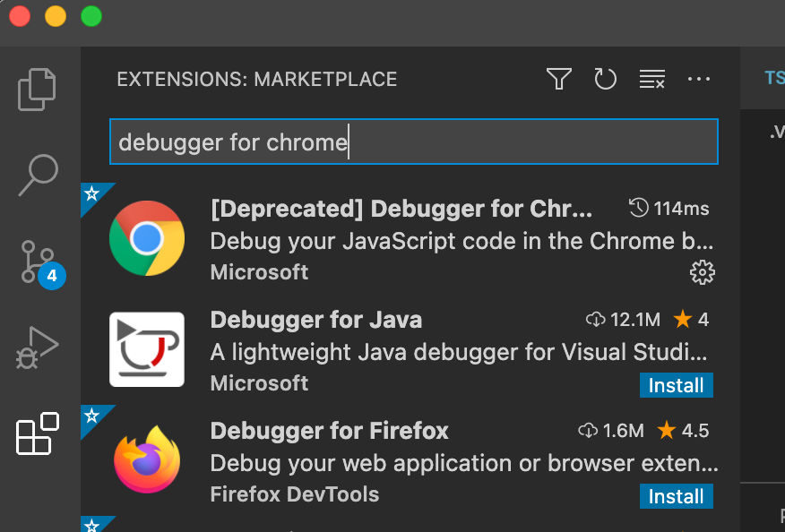
Task: Click the Chrome extension logo thumbnail
Action: (147, 238)
